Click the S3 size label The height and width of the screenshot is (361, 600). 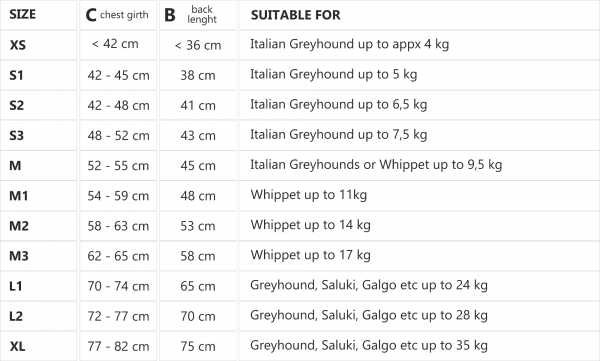[x=17, y=136]
